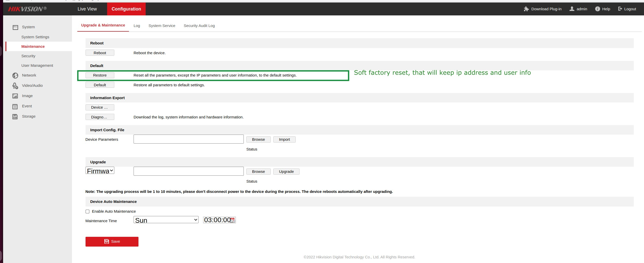Click the Hikvision logo
The image size is (644, 263).
(x=27, y=9)
